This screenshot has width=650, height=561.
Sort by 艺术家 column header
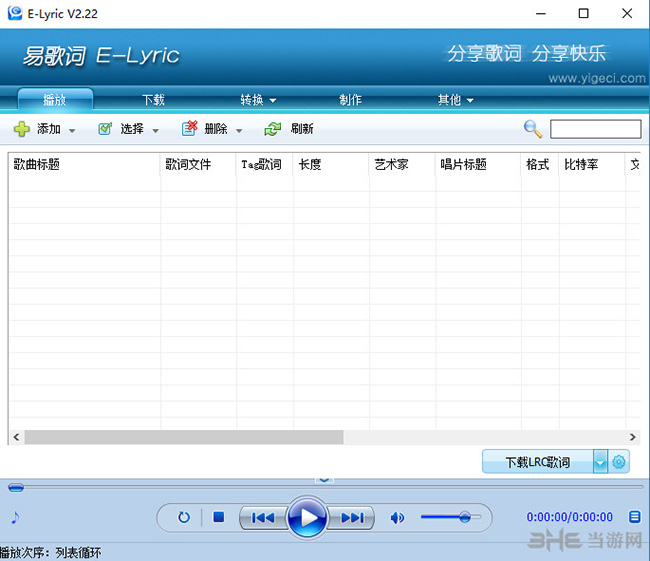(x=402, y=165)
